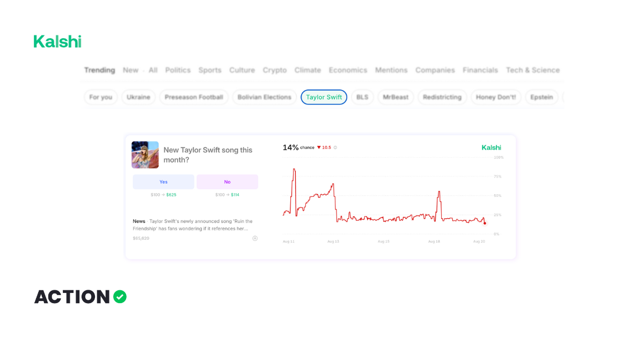Open the Taylor Swift market thumbnail image
This screenshot has width=644, height=338.
145,155
